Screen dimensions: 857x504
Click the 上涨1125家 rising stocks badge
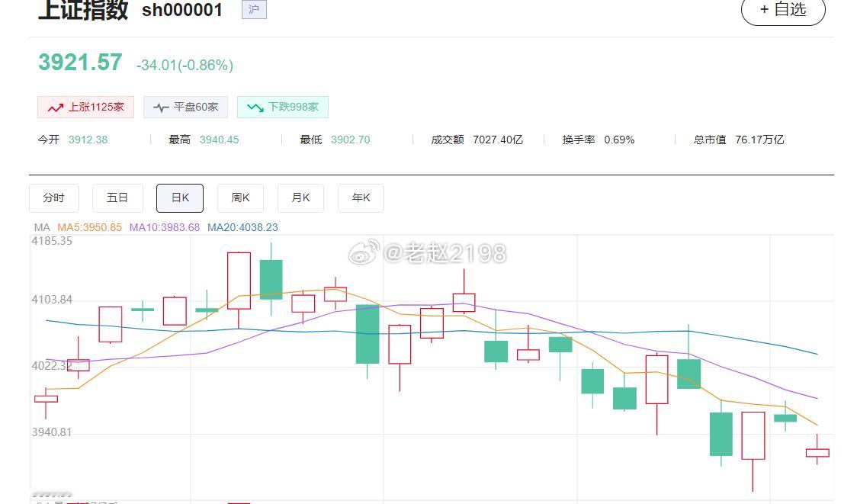coord(85,108)
